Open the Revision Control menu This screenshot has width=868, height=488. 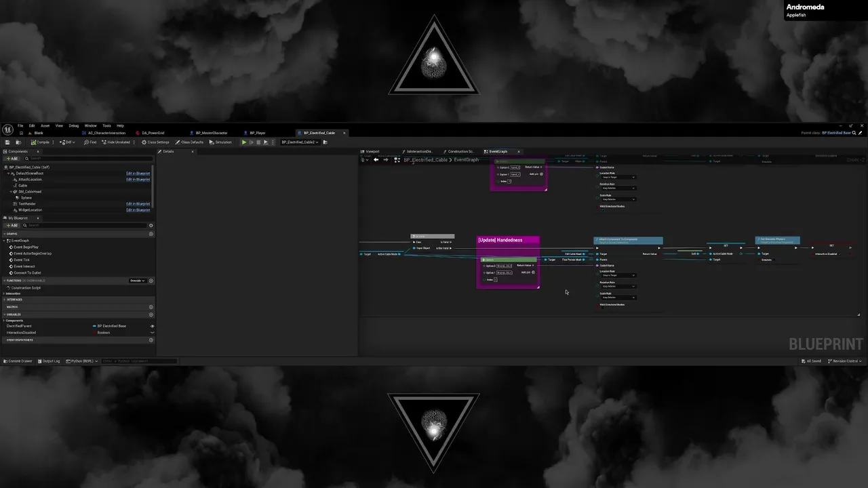click(x=845, y=361)
